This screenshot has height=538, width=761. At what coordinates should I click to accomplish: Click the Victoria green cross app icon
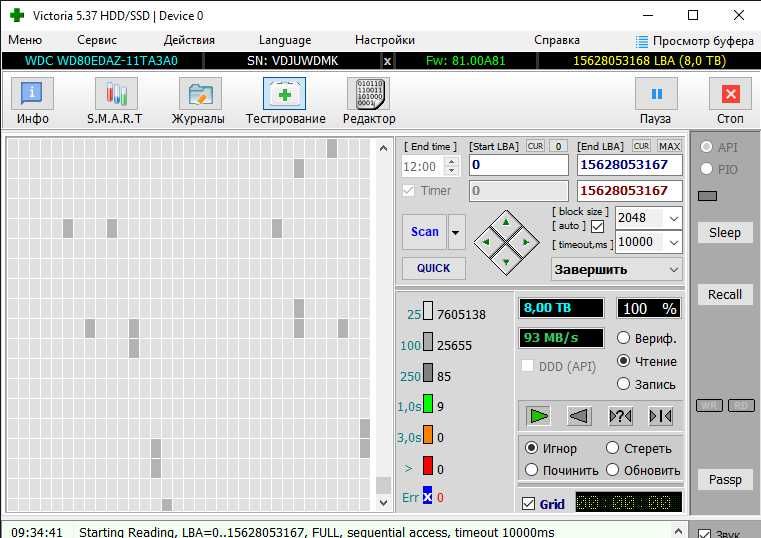17,16
